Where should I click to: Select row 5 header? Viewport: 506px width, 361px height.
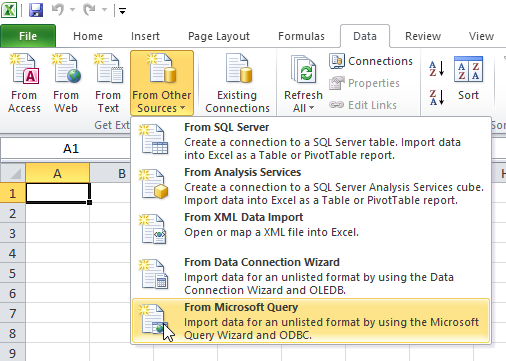pyautogui.click(x=13, y=273)
